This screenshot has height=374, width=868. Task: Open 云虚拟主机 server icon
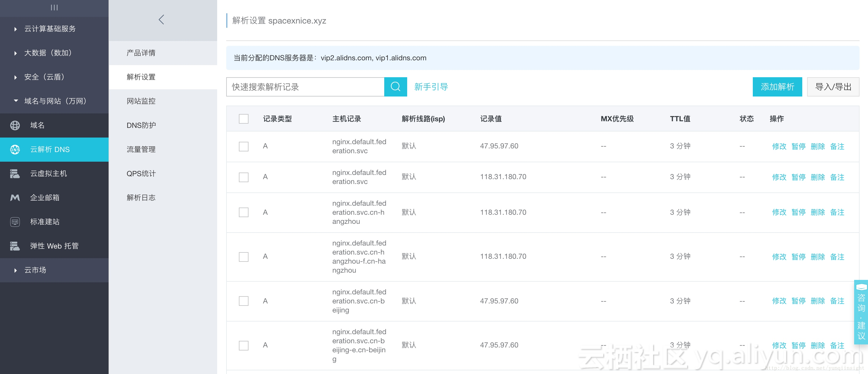15,173
